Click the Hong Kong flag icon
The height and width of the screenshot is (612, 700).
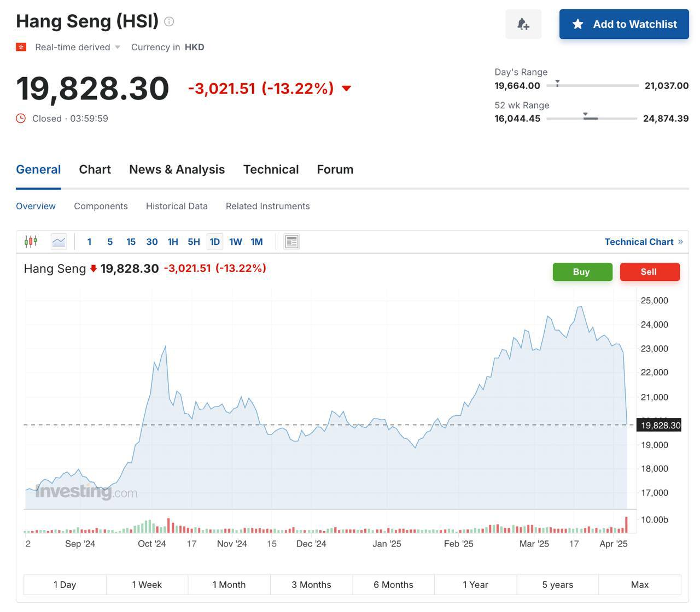click(x=21, y=47)
